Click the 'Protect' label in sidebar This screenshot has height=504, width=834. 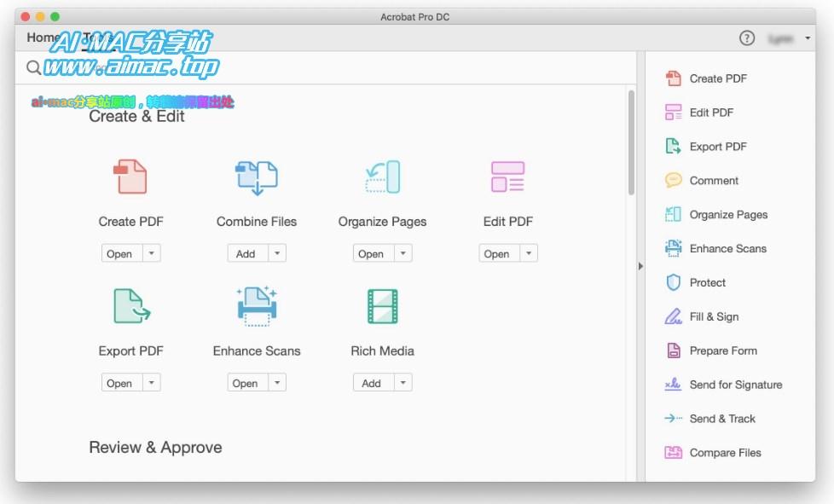tap(708, 282)
